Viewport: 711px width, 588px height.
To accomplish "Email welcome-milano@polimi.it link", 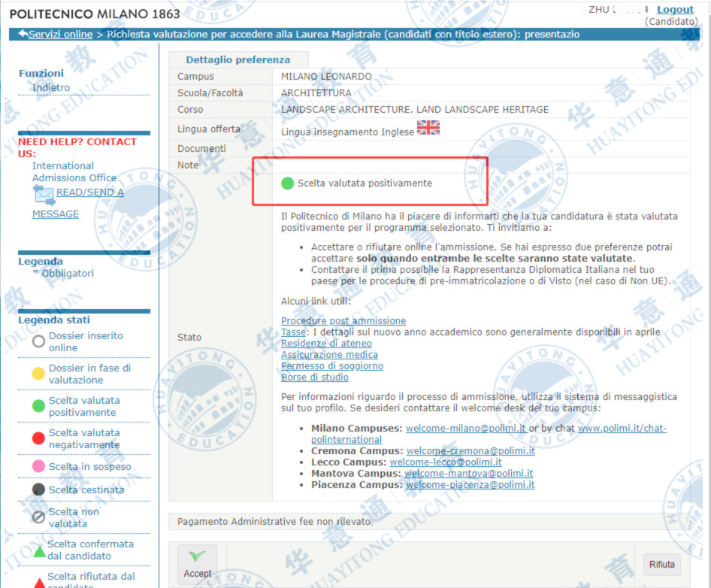I will [466, 429].
